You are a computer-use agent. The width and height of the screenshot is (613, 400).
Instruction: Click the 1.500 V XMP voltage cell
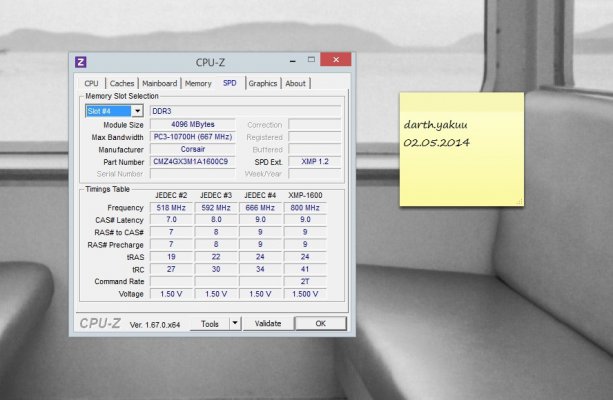pyautogui.click(x=305, y=294)
